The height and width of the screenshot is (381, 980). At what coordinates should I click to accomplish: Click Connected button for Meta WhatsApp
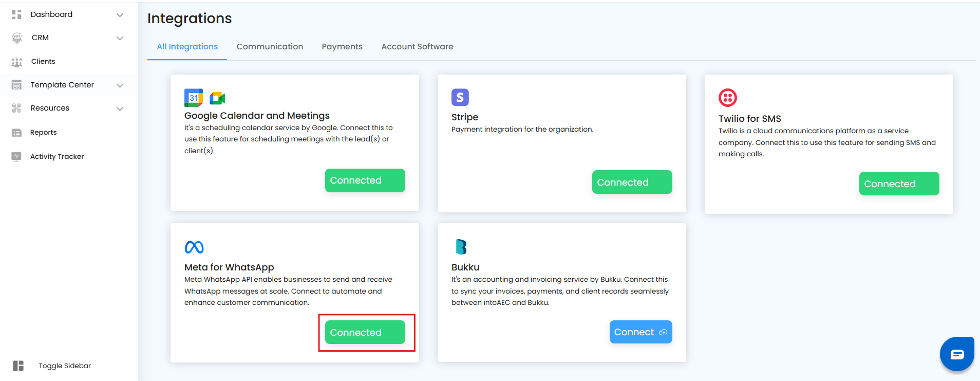coord(365,333)
